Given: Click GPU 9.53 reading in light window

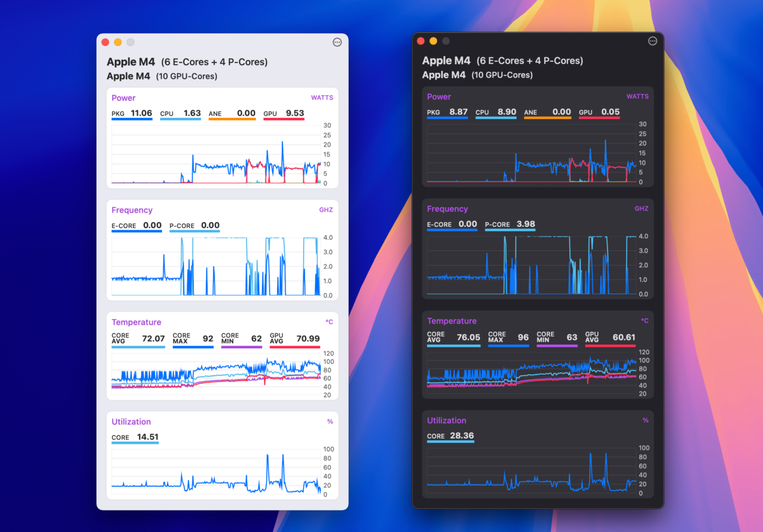Looking at the screenshot, I should pos(284,114).
